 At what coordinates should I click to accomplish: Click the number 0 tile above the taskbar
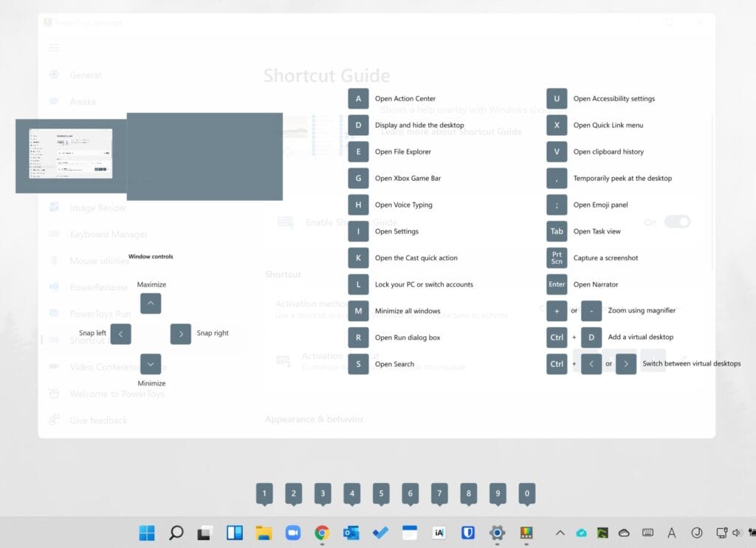[x=527, y=493]
